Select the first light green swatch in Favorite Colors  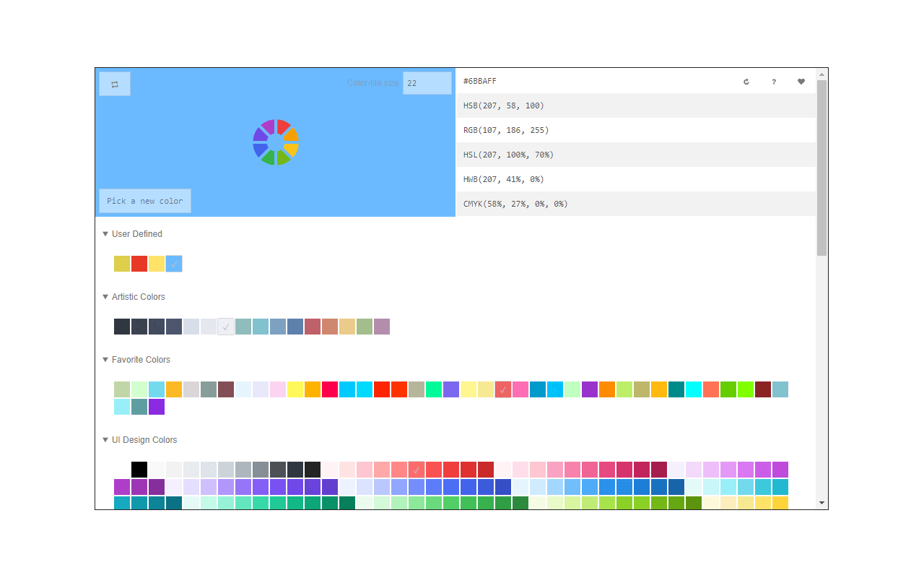click(x=122, y=389)
